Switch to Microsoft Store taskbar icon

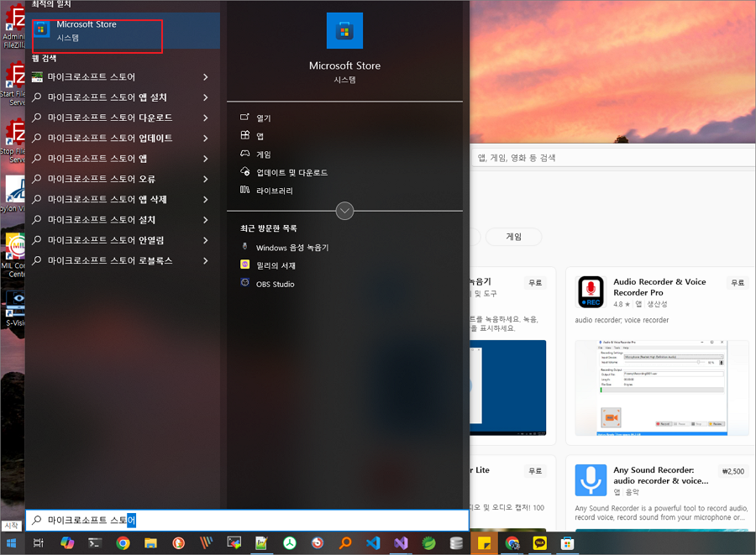coord(568,543)
